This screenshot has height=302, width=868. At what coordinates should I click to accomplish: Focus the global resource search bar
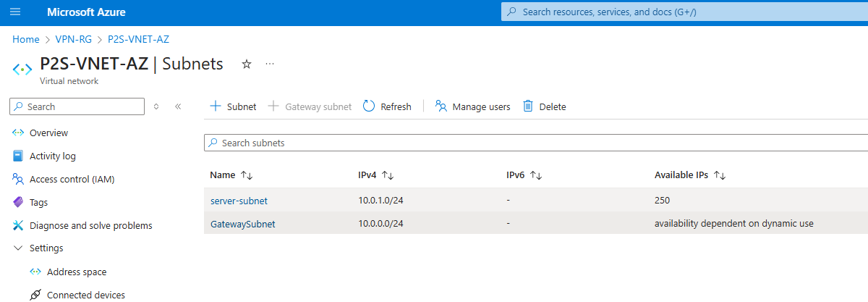684,12
